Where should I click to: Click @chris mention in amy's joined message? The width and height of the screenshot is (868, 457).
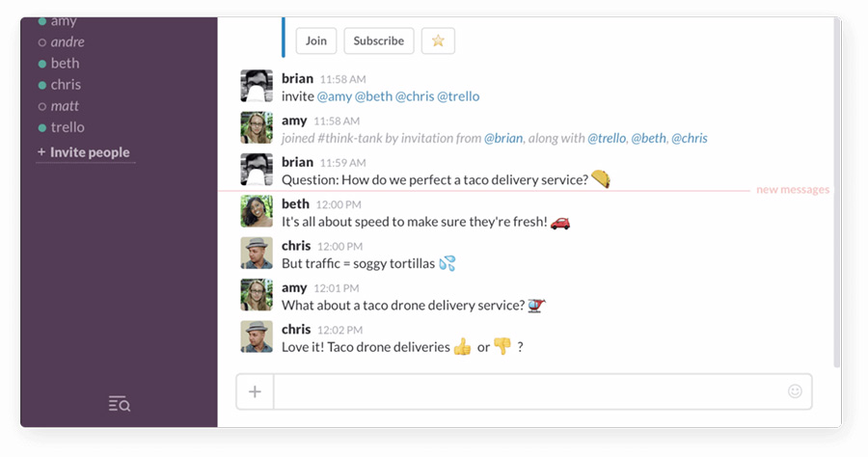690,138
